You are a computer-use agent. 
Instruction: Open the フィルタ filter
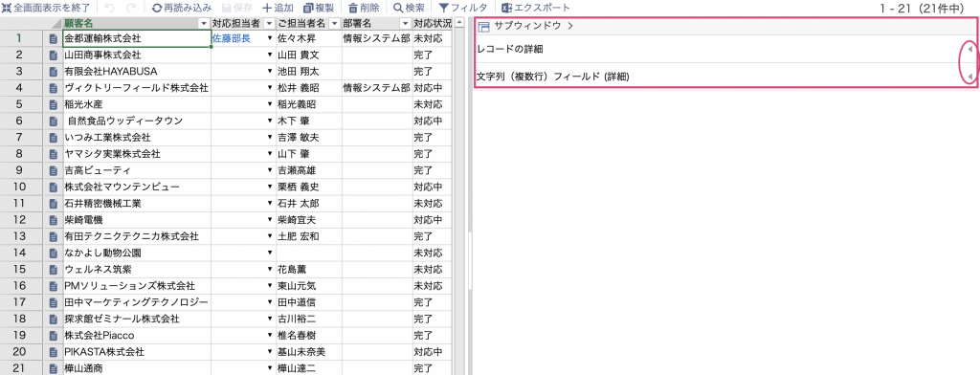tap(462, 8)
